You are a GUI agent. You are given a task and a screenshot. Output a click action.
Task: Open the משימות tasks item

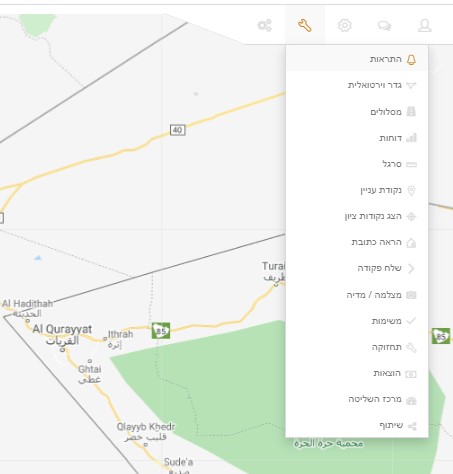pyautogui.click(x=357, y=321)
